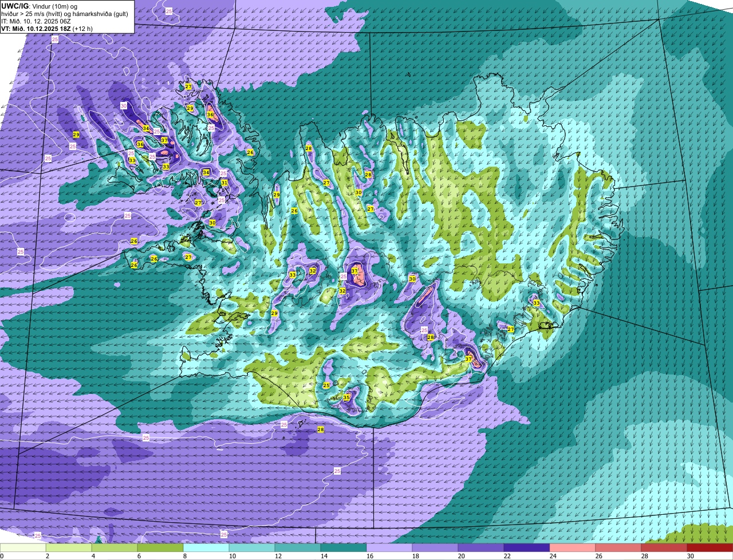The image size is (733, 560).
Task: Select the 14–16 m/s dark teal legend swatch
Action: coord(344,548)
